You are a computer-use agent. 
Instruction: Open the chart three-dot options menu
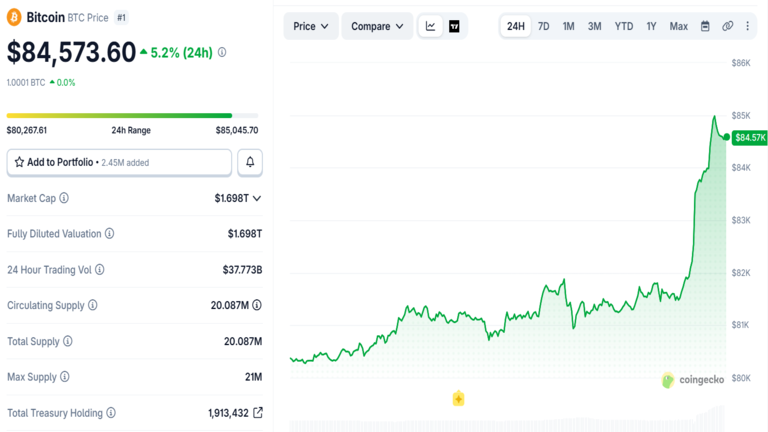747,26
